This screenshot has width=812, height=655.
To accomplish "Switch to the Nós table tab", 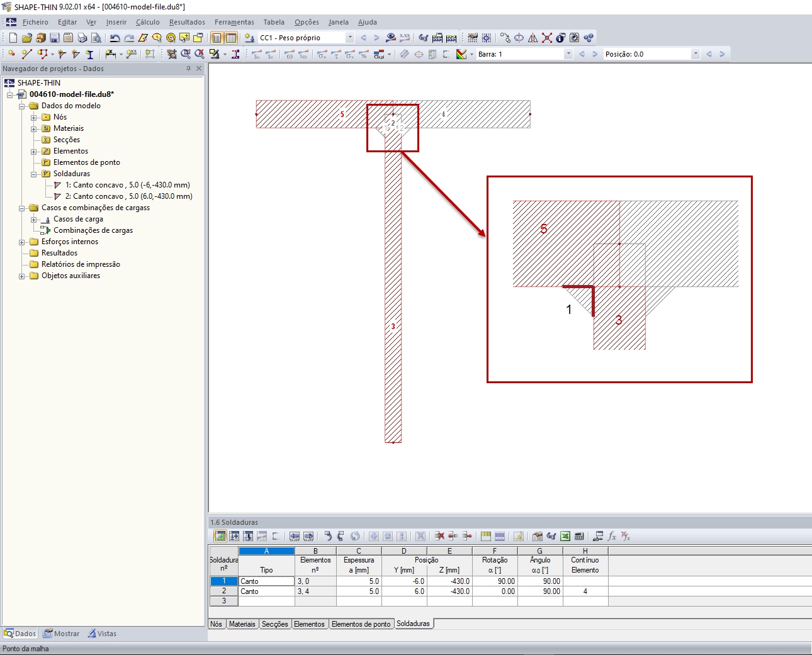I will 217,624.
